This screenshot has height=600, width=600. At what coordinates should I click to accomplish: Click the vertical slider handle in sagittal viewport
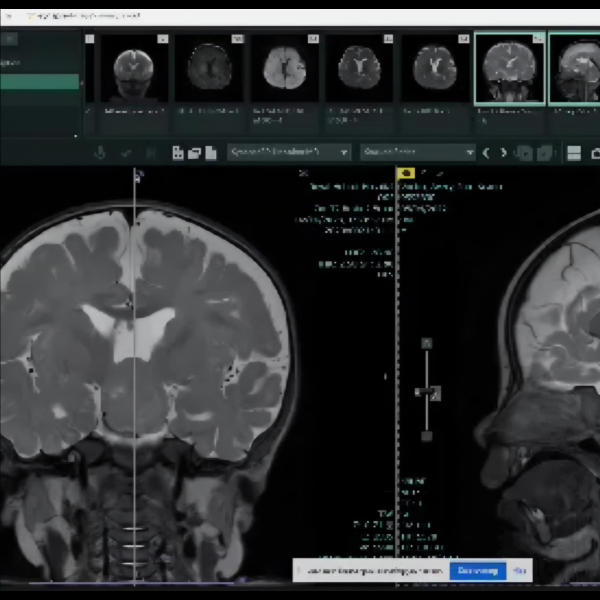click(427, 393)
